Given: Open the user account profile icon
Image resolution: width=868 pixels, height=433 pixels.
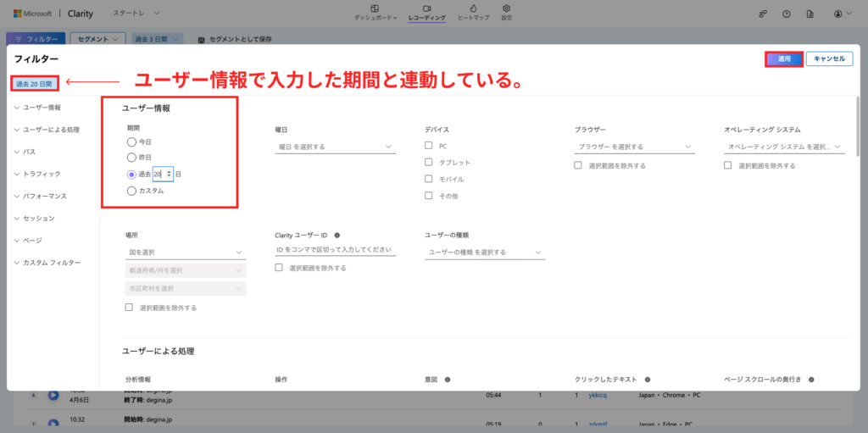Looking at the screenshot, I should coord(837,14).
